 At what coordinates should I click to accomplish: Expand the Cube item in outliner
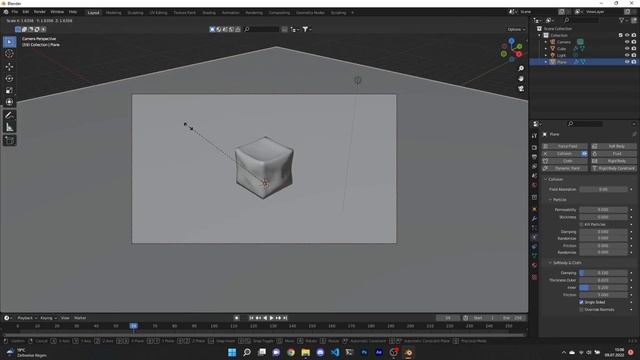pos(546,49)
